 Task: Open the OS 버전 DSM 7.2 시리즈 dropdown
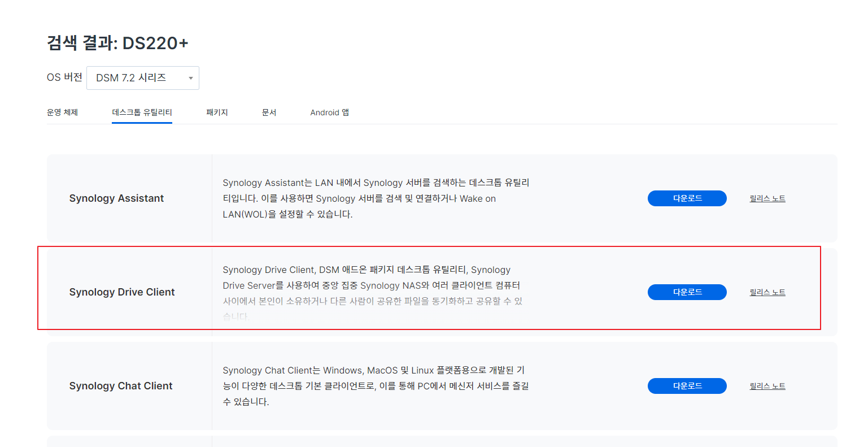(x=142, y=78)
